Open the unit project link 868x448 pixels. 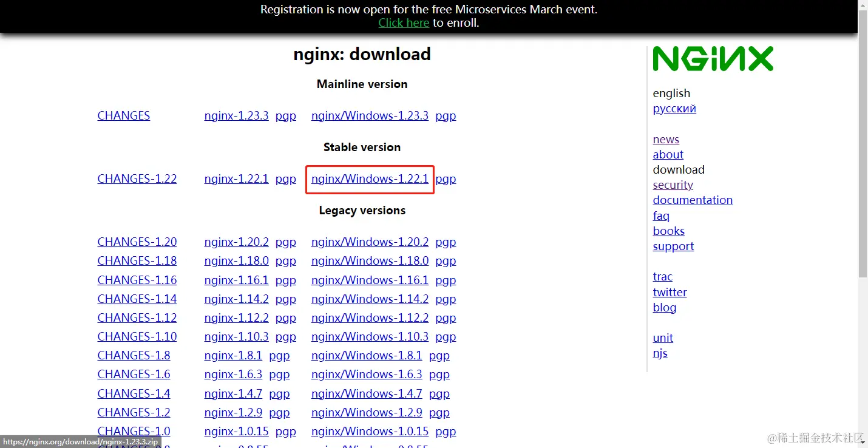tap(663, 338)
